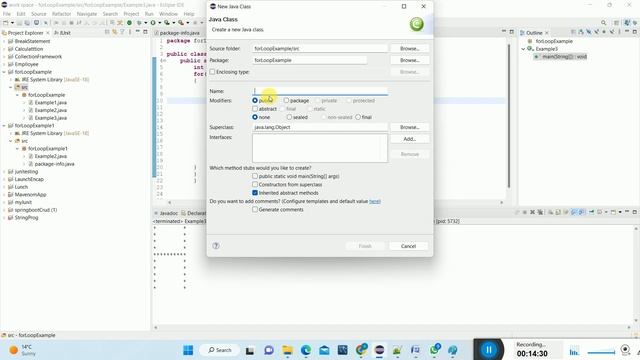This screenshot has height=360, width=640.
Task: Click the Link with Editor icon in Project Explorer
Action: [x=115, y=32]
